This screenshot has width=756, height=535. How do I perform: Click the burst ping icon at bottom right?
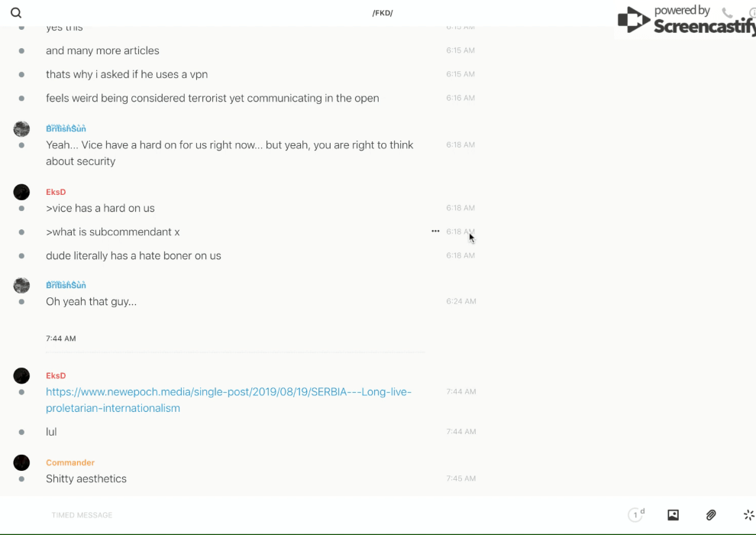click(748, 515)
